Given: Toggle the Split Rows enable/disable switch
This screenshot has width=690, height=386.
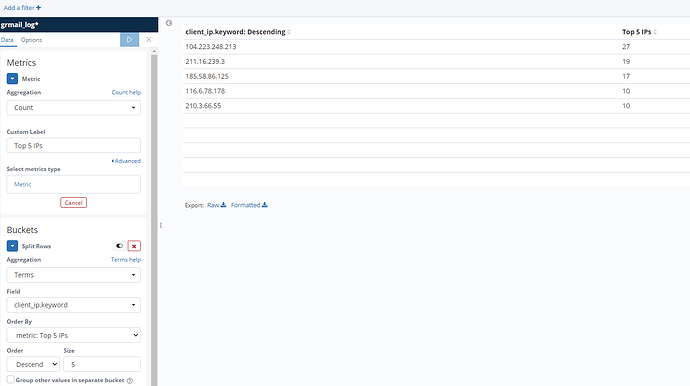Looking at the screenshot, I should (119, 246).
